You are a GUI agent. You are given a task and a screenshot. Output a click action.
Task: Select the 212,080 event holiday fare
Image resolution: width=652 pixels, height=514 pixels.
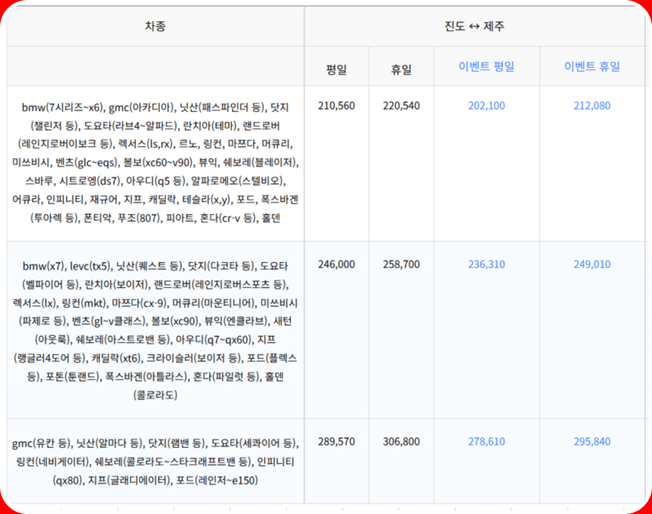592,106
